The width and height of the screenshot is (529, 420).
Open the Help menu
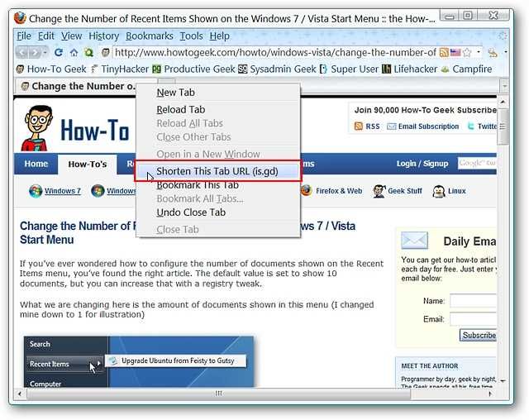(x=219, y=36)
